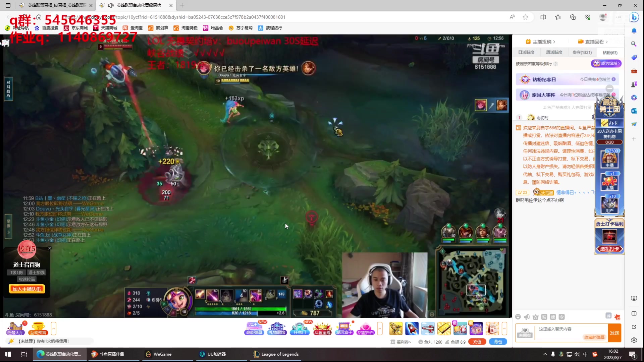The image size is (644, 362).
Task: Click the 梗 meme icon in chat toolbar
Action: coord(553,317)
